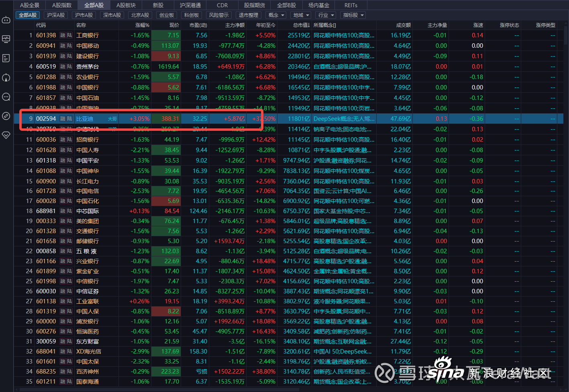Click the 融 badge for 比亚迪
Image resolution: width=569 pixels, height=392 pixels.
pyautogui.click(x=63, y=119)
